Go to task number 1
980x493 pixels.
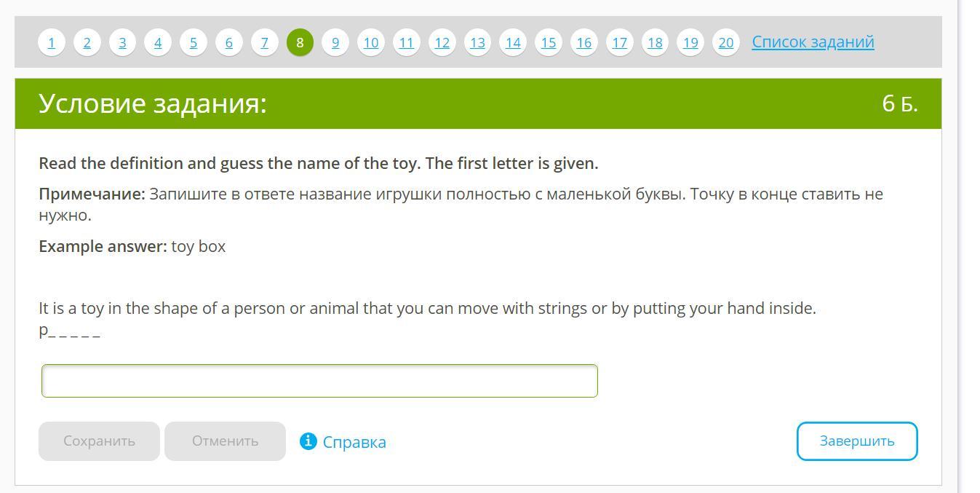(52, 42)
